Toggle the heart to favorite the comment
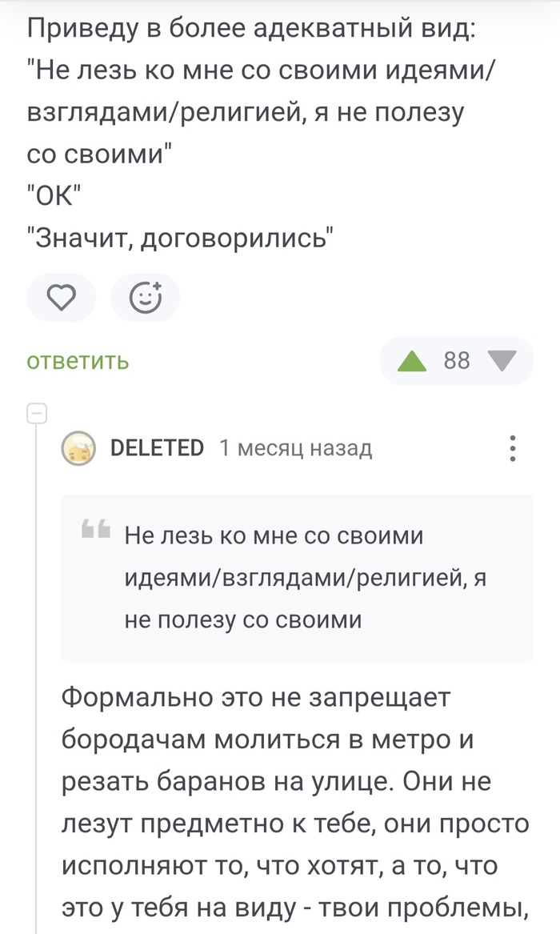 pyautogui.click(x=61, y=297)
